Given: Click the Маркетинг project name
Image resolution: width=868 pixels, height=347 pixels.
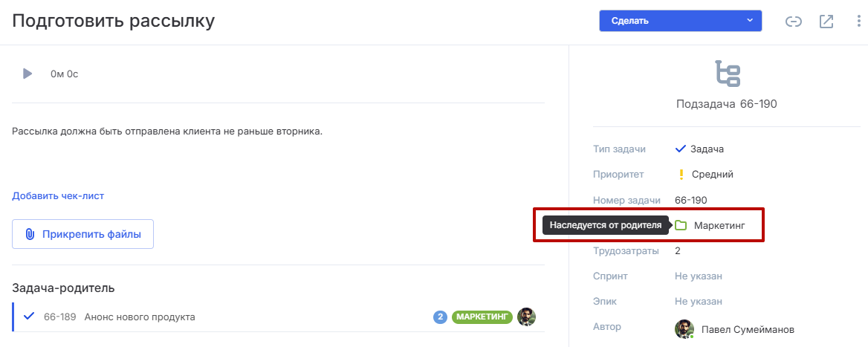Looking at the screenshot, I should pyautogui.click(x=719, y=225).
